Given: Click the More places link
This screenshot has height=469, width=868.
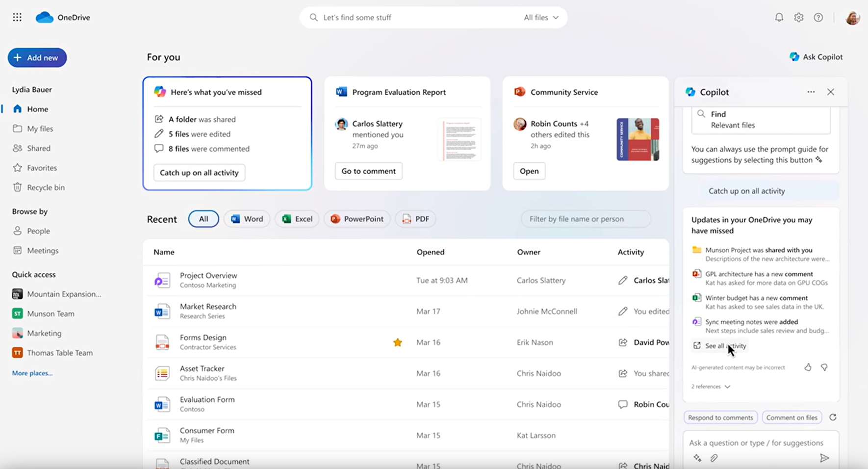Looking at the screenshot, I should (32, 373).
